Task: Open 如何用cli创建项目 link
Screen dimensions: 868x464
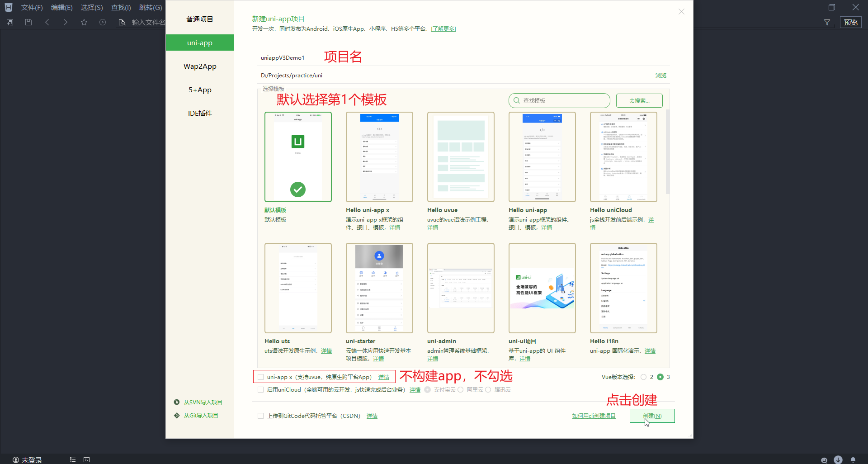Action: click(x=594, y=416)
